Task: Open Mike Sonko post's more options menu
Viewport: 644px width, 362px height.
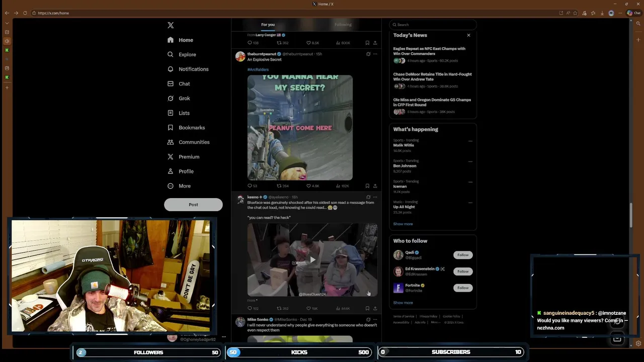Action: pyautogui.click(x=375, y=319)
